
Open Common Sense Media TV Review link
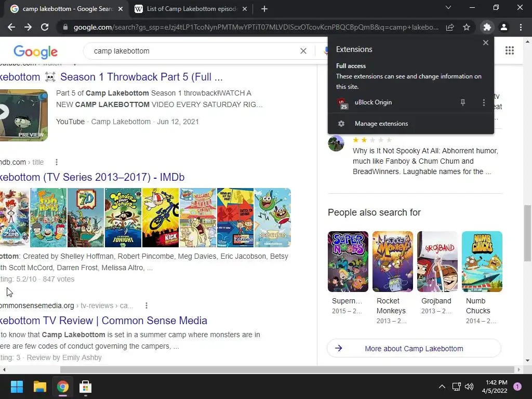click(103, 321)
